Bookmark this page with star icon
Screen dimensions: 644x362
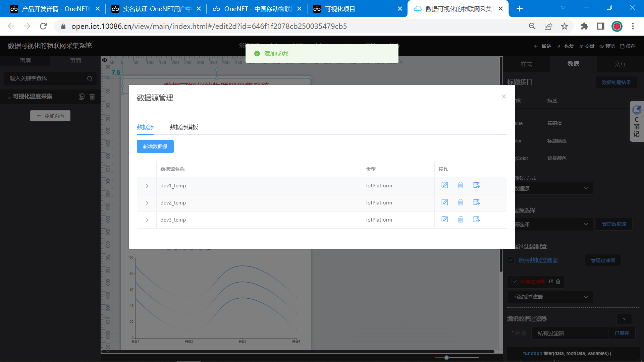pyautogui.click(x=565, y=26)
